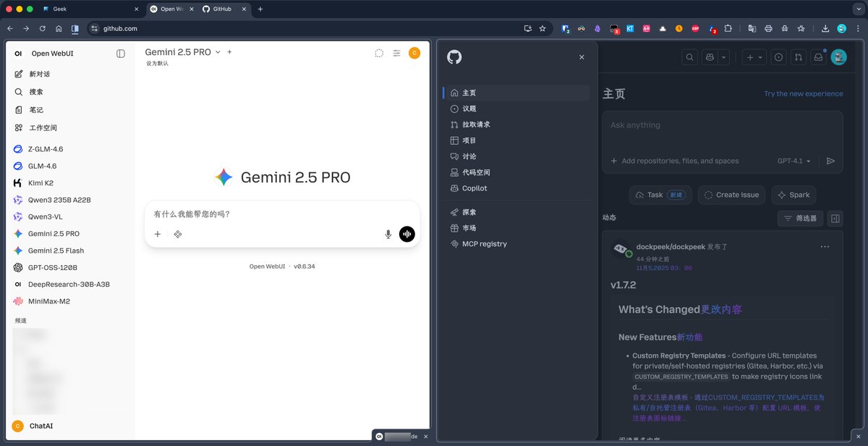Toggle the Open WebUI sidebar panel icon

click(x=121, y=54)
